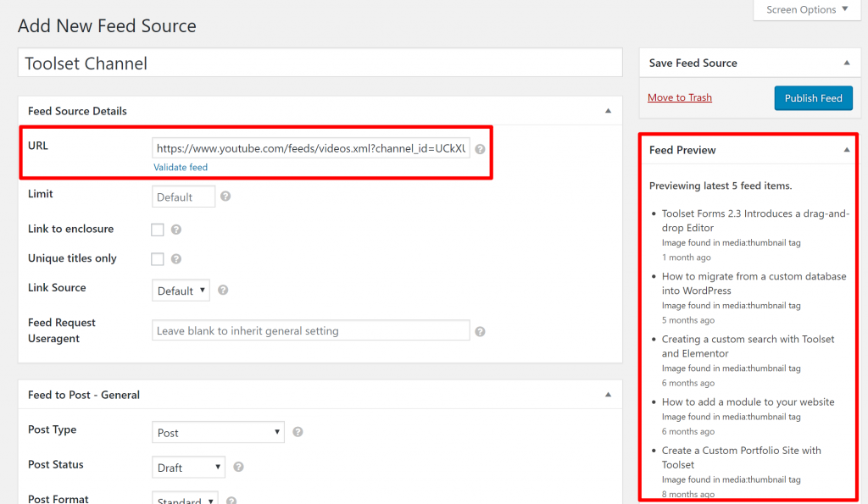
Task: Show help for Link to enclosure
Action: tap(176, 230)
